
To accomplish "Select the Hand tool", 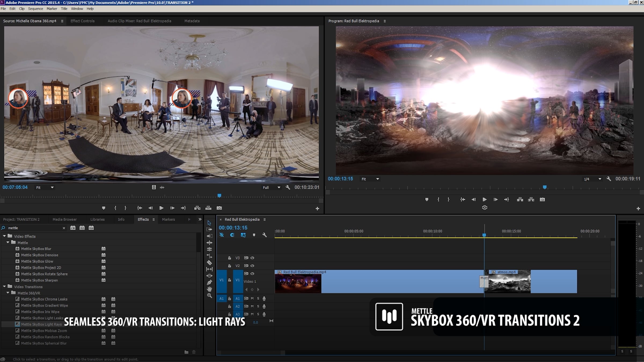I will click(209, 289).
